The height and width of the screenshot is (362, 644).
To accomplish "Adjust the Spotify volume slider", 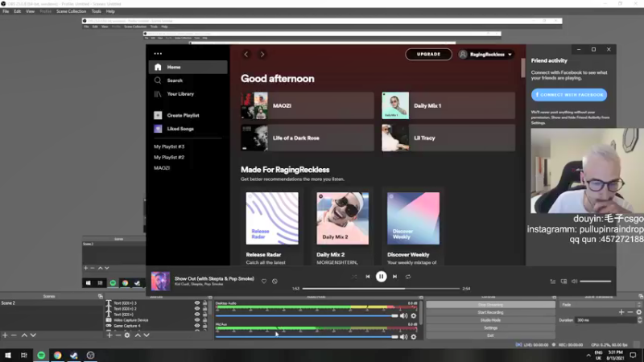I will (x=596, y=282).
